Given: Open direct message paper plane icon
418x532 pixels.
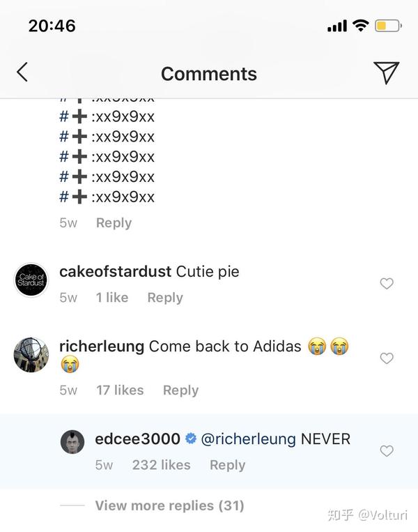Looking at the screenshot, I should click(x=386, y=73).
